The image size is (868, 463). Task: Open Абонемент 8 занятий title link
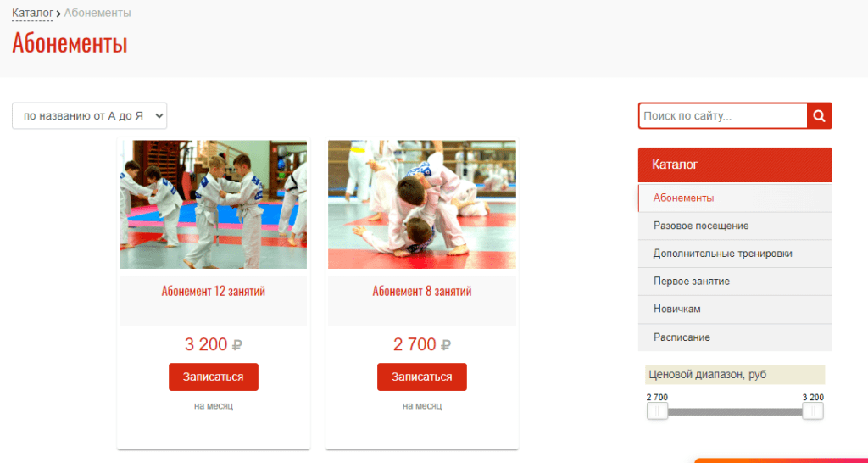422,292
